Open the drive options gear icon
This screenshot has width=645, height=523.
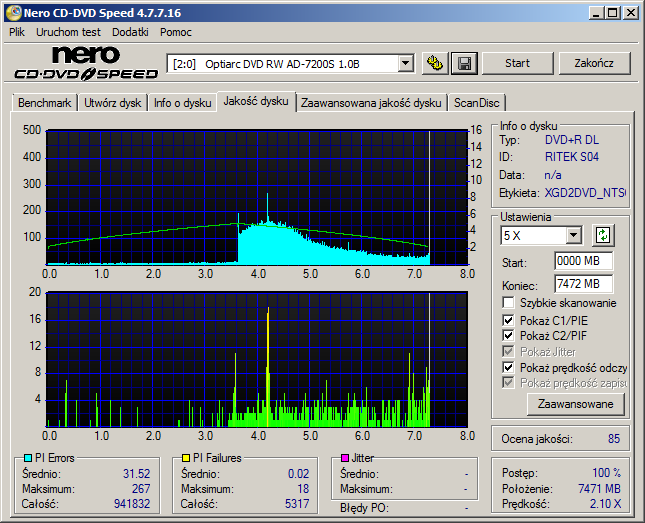(x=435, y=63)
